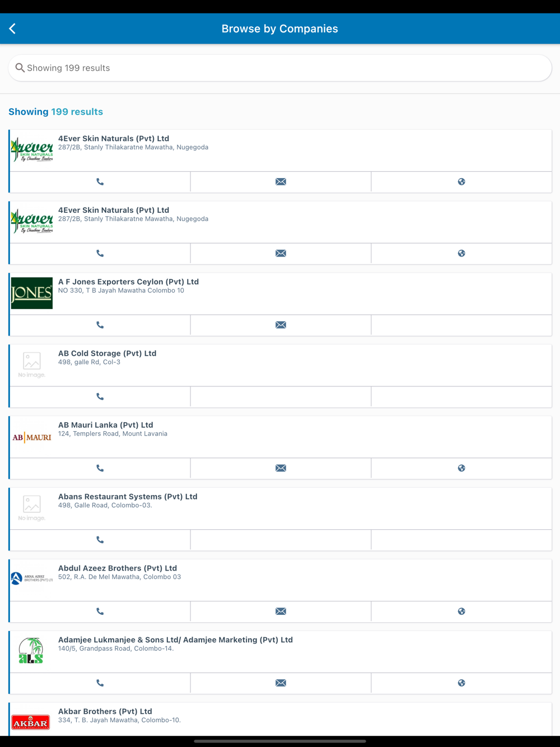Tap the Abdul Azeez Brothers logo

pyautogui.click(x=32, y=578)
